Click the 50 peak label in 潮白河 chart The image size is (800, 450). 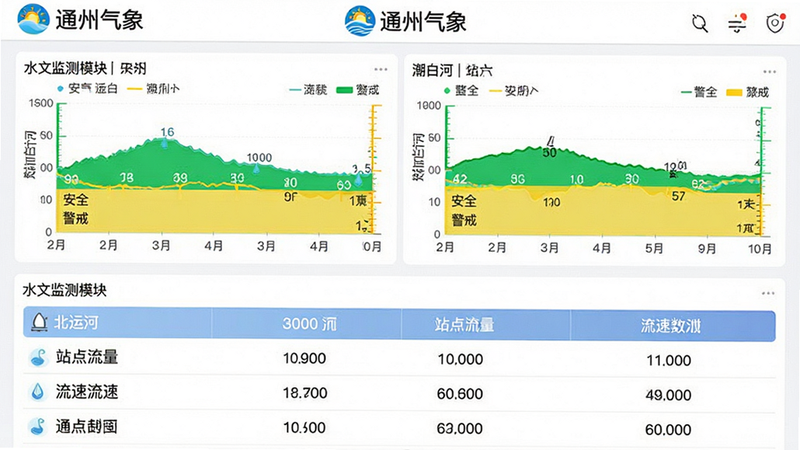click(x=549, y=153)
